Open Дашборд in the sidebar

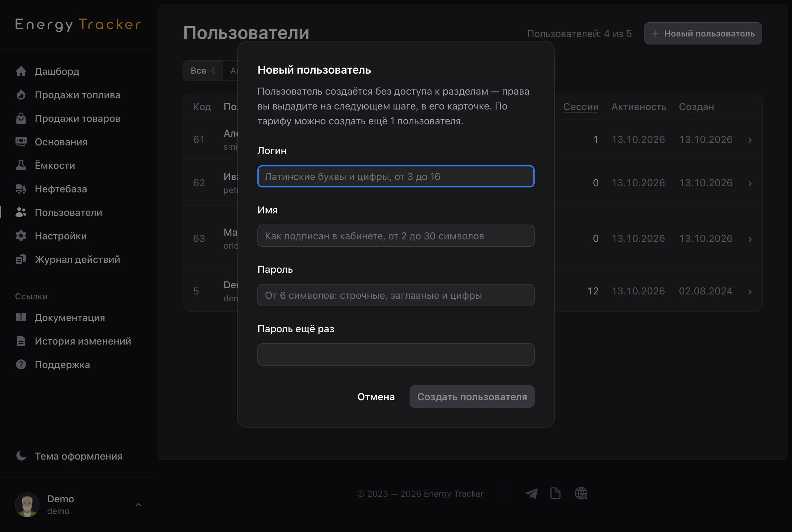(x=57, y=71)
